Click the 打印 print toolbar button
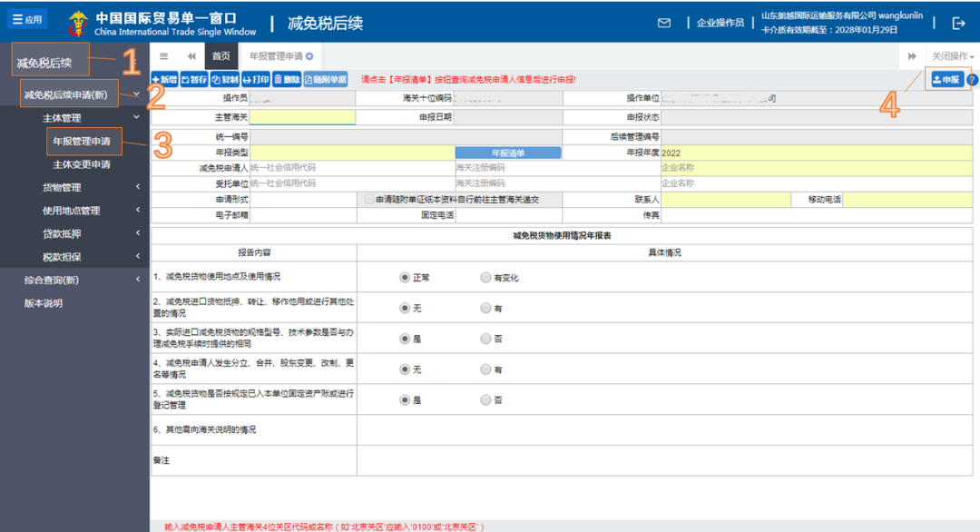Screen dimensions: 980x532 coord(256,80)
